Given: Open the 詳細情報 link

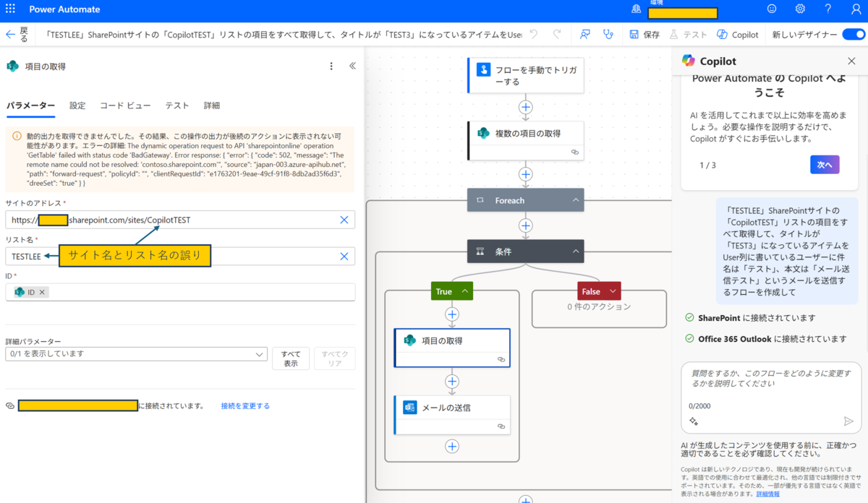Looking at the screenshot, I should click(767, 494).
